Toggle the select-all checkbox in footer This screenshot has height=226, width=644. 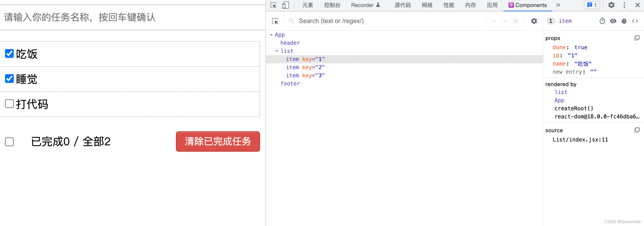coord(9,142)
